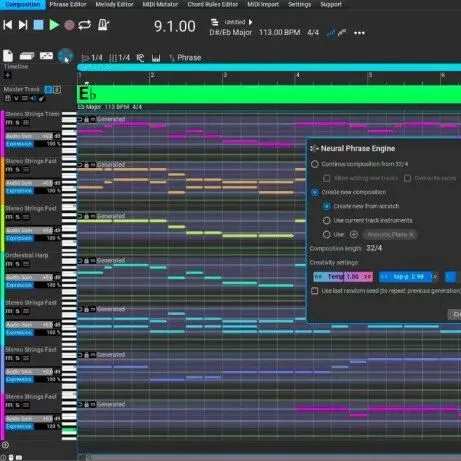Image resolution: width=461 pixels, height=461 pixels.
Task: Open the MIDI Mutator tab
Action: pyautogui.click(x=160, y=4)
